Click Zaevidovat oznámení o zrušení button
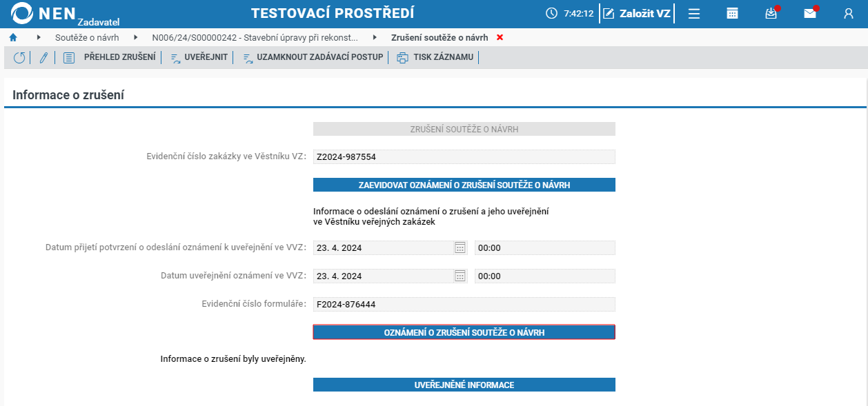Image resolution: width=868 pixels, height=406 pixels. click(464, 185)
